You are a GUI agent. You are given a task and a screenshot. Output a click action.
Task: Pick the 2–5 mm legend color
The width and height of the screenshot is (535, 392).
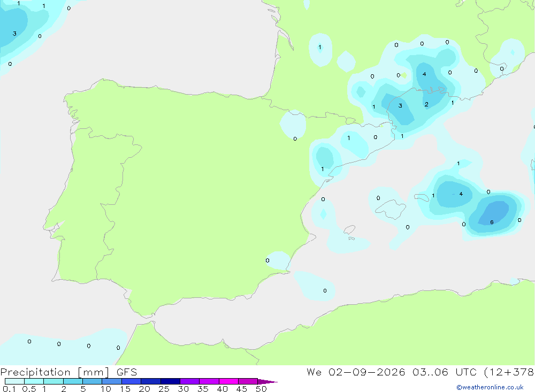[x=73, y=381]
